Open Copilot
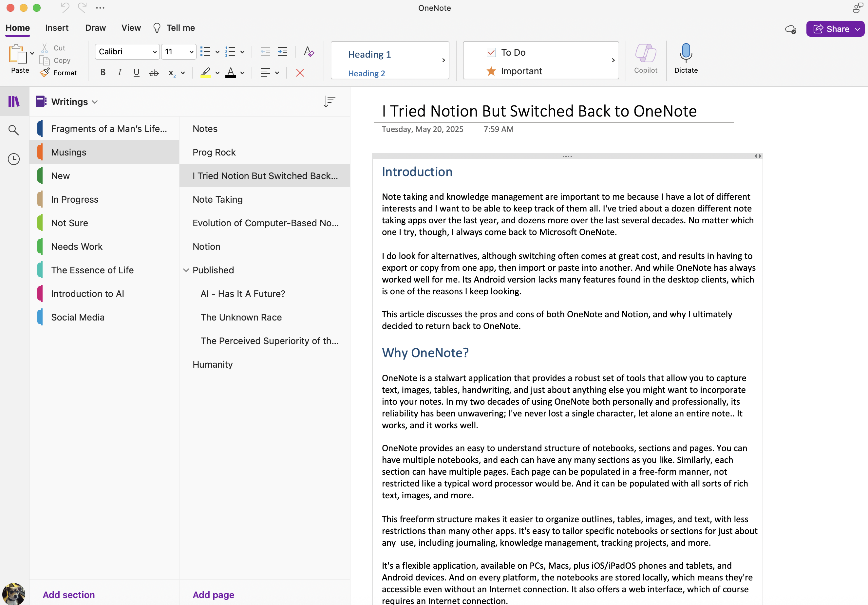Screen dimensions: 868x605 click(x=645, y=59)
